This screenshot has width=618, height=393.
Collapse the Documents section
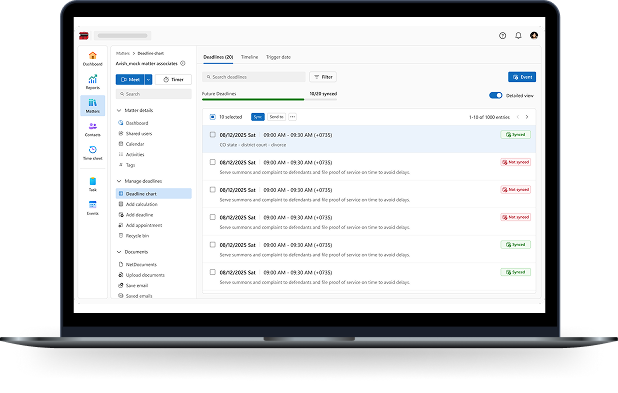pyautogui.click(x=119, y=252)
